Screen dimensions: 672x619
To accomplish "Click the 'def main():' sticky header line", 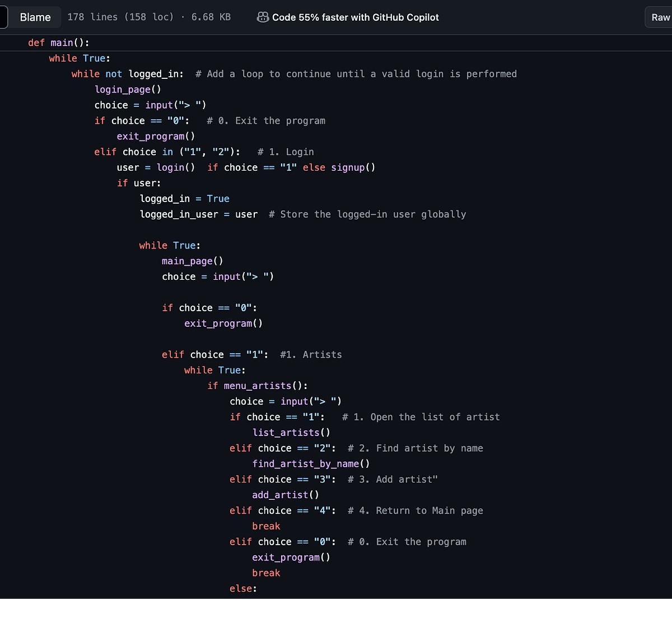I will click(x=59, y=43).
